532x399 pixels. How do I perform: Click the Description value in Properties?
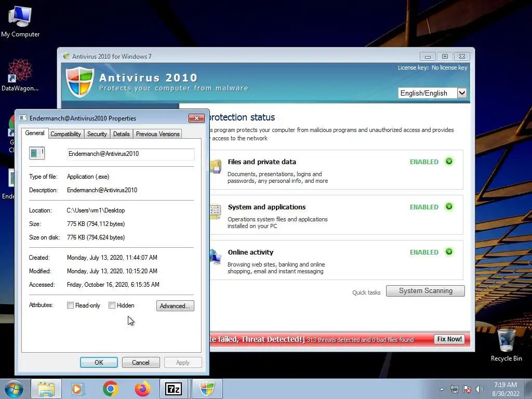[x=102, y=190]
